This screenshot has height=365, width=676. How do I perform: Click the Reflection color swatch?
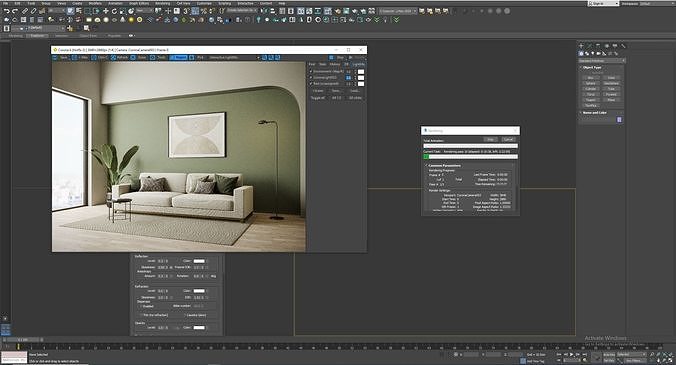199,261
